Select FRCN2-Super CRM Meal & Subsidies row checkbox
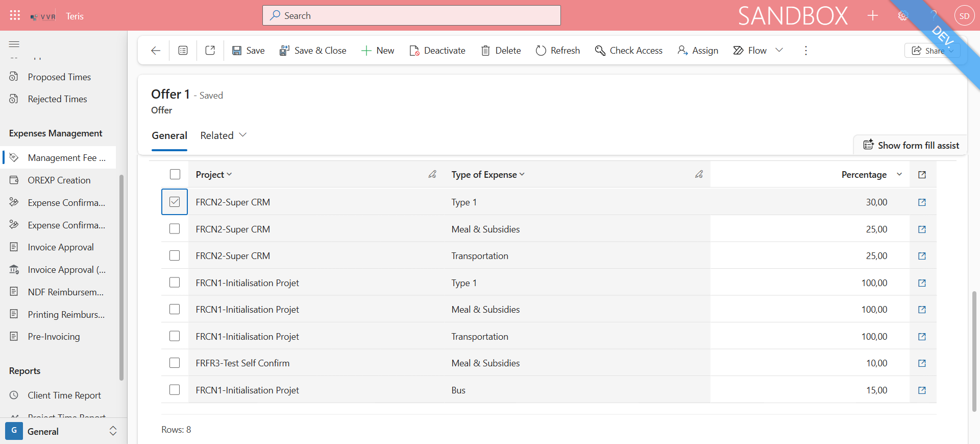 click(175, 229)
